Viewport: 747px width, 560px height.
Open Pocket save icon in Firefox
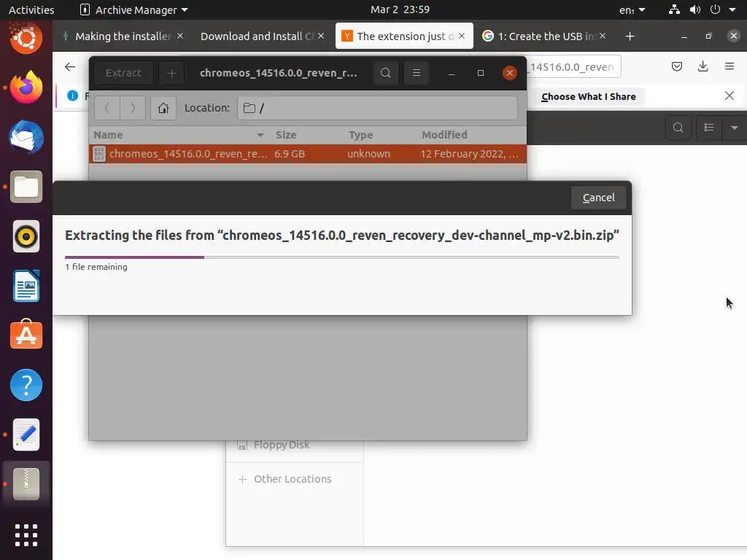click(x=676, y=66)
